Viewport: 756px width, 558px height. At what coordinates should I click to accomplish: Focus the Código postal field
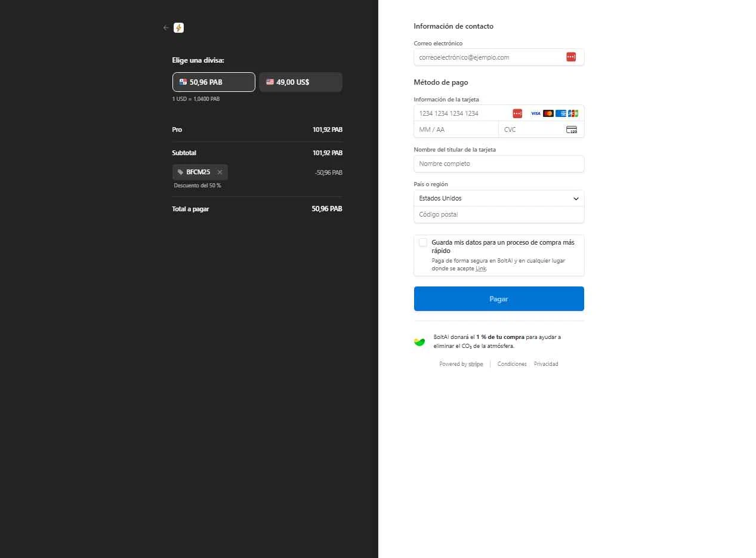[499, 214]
